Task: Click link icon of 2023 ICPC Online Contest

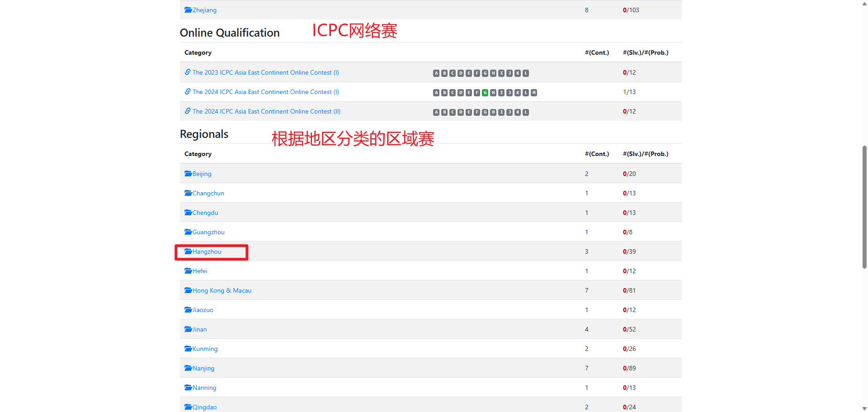Action: coord(188,72)
